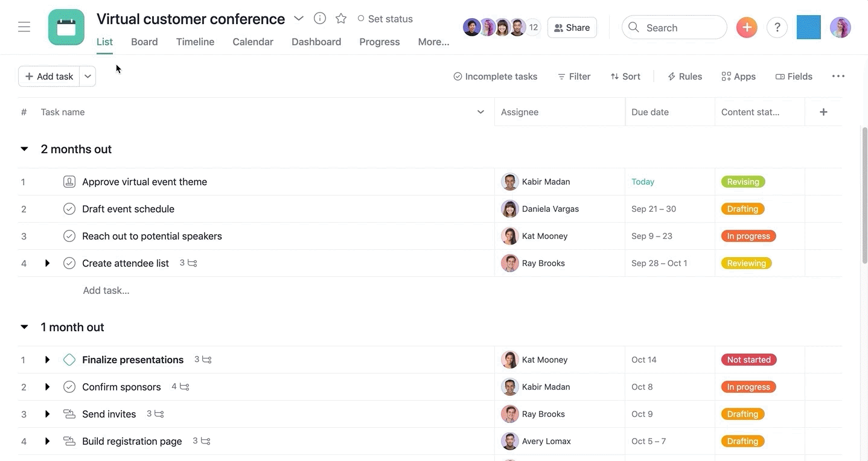Click the project info icon
This screenshot has height=461, width=868.
click(x=320, y=19)
